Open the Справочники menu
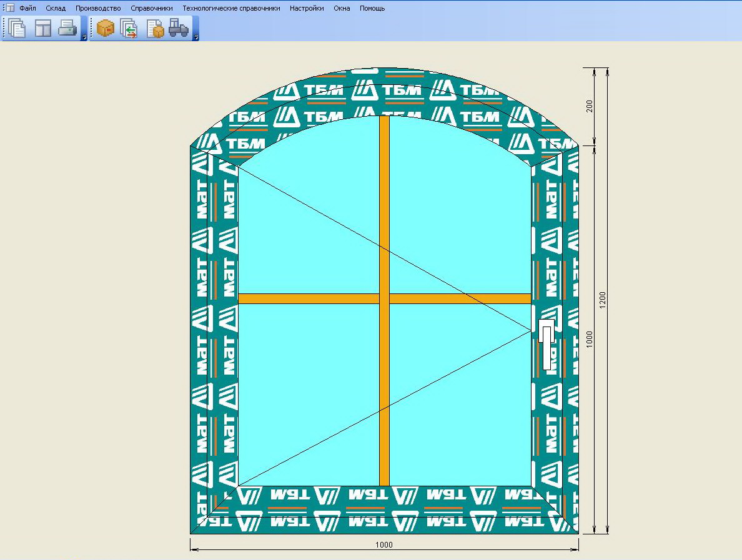Image resolution: width=742 pixels, height=560 pixels. pyautogui.click(x=151, y=8)
